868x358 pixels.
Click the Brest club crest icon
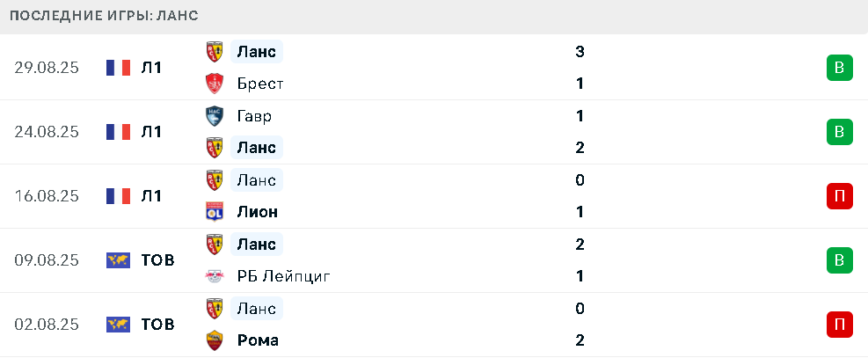coord(215,84)
